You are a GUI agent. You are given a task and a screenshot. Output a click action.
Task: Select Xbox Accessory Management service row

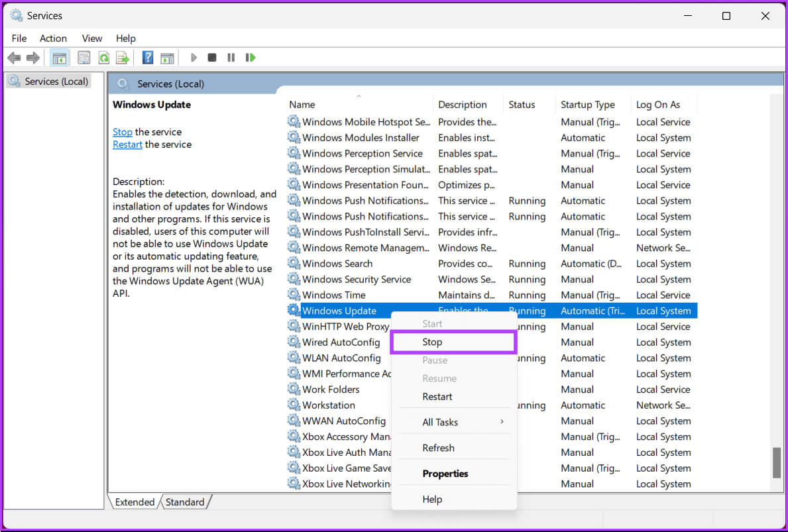point(346,437)
